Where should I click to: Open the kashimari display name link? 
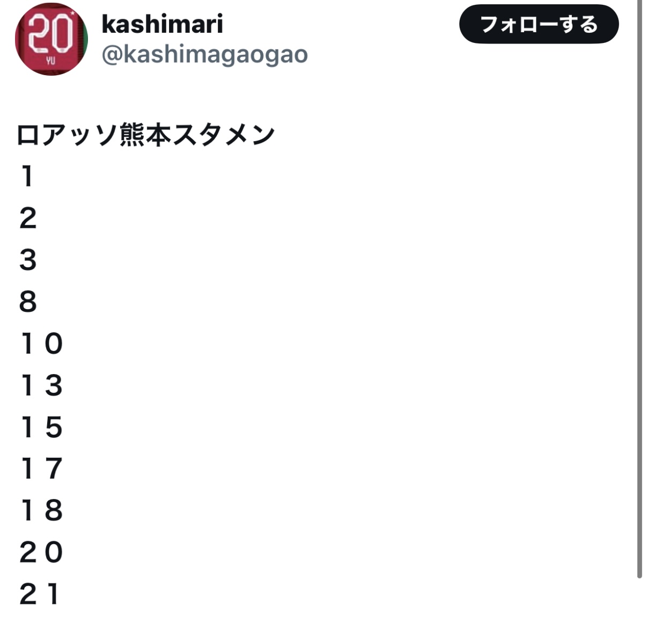pyautogui.click(x=162, y=24)
